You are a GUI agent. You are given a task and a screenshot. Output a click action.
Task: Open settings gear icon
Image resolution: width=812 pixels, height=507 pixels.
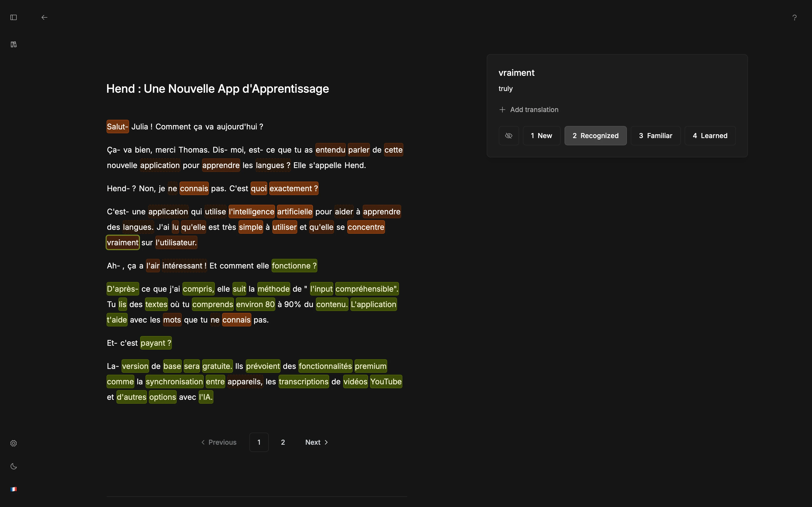pyautogui.click(x=14, y=443)
